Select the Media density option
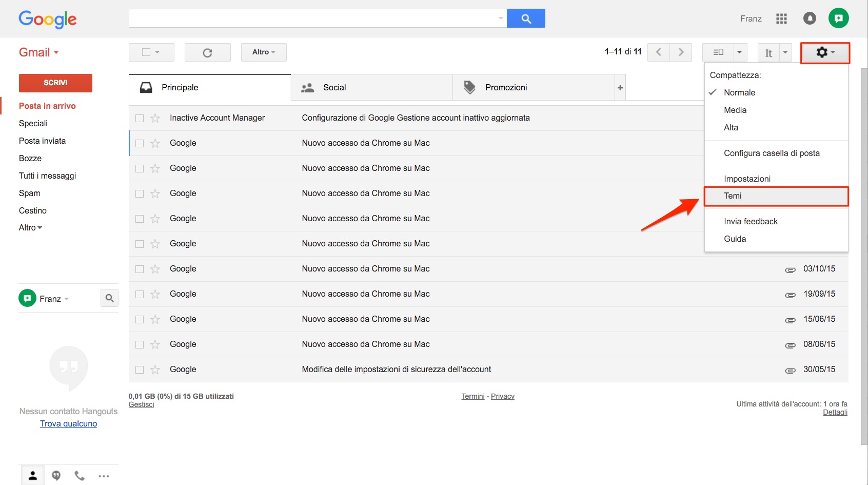868x485 pixels. [735, 110]
